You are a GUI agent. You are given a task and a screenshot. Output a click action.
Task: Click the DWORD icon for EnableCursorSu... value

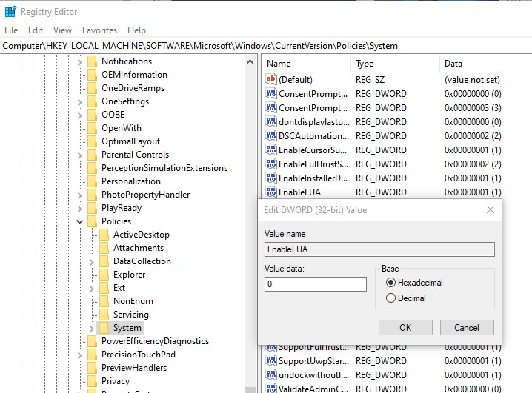(270, 150)
